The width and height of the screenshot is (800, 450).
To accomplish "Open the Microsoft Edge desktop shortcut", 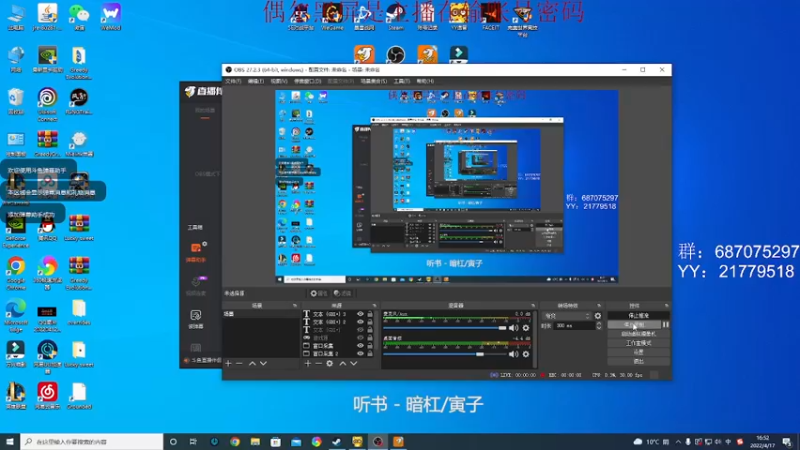I will pos(16,313).
